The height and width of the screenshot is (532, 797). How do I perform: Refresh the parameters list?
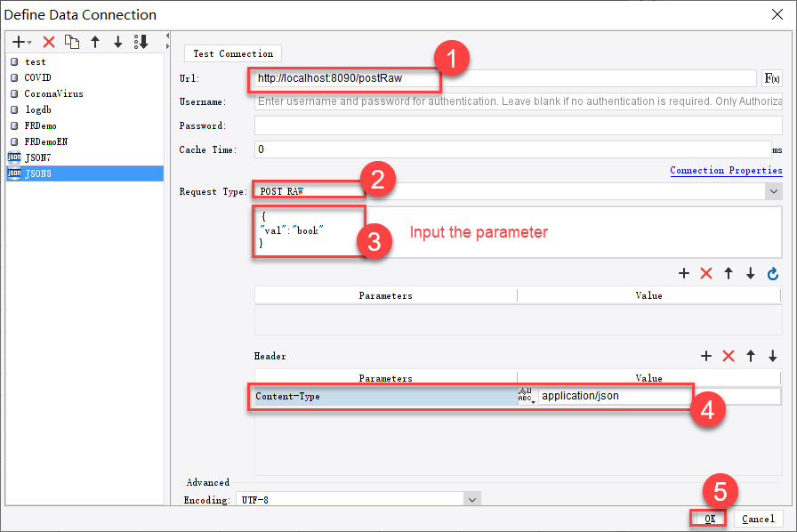tap(772, 273)
